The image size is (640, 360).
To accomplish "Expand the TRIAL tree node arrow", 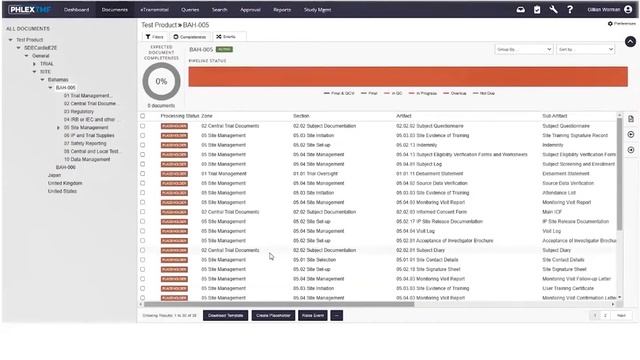I will pyautogui.click(x=34, y=64).
